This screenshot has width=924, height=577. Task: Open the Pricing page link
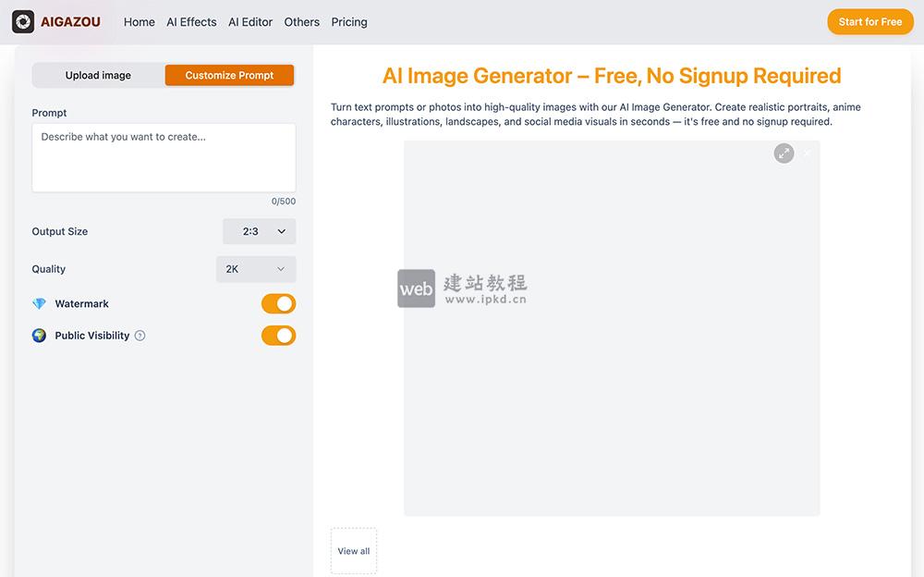click(x=349, y=22)
